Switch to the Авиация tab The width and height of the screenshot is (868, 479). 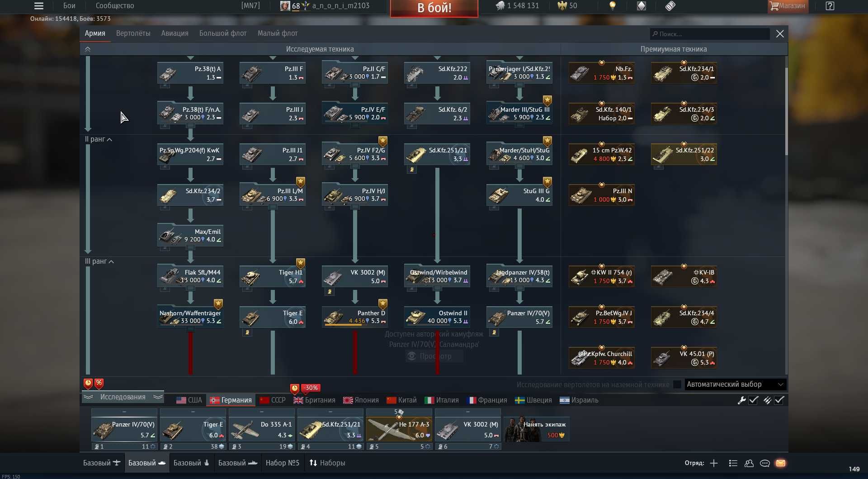[175, 33]
